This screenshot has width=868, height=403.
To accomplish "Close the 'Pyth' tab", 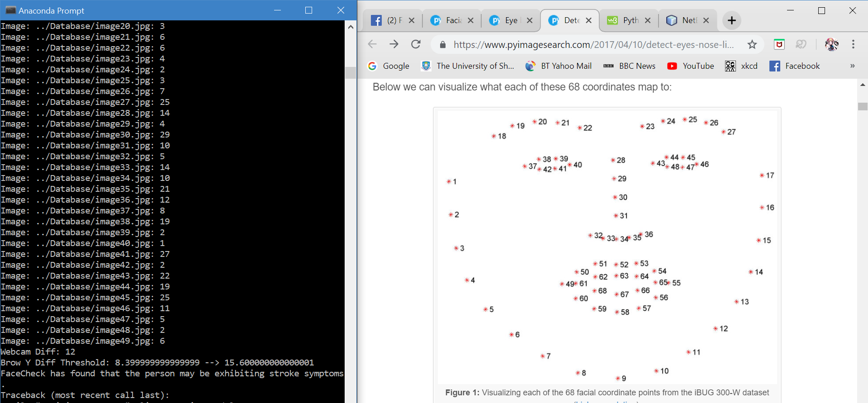I will 647,20.
